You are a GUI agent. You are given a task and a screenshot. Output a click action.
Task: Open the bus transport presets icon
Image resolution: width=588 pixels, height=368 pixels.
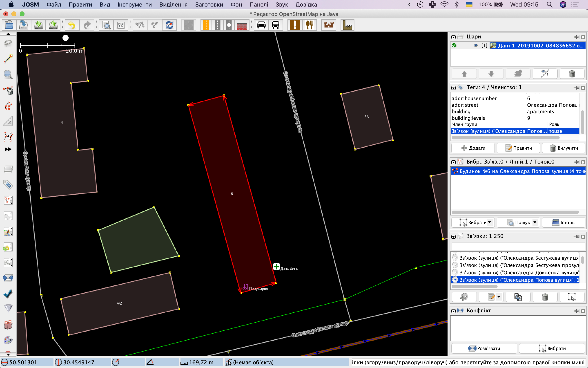[276, 25]
